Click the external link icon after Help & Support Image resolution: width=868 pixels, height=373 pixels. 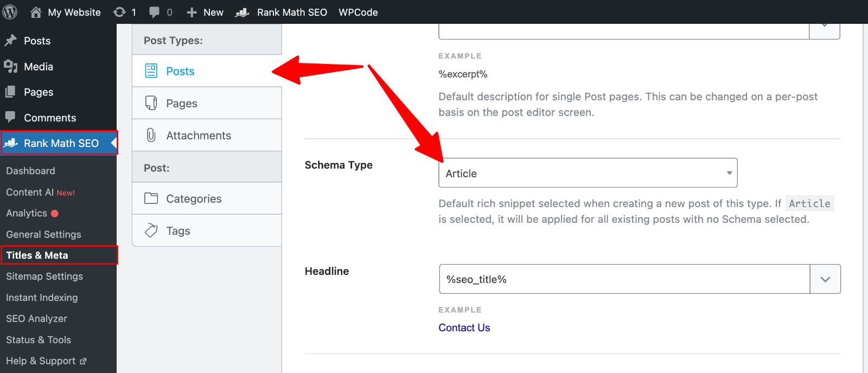point(83,361)
